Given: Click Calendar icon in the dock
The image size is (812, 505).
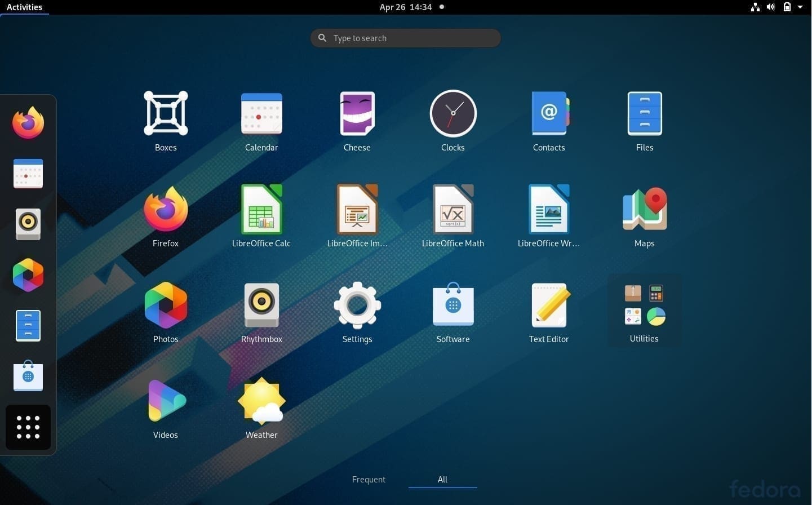Looking at the screenshot, I should coord(28,174).
